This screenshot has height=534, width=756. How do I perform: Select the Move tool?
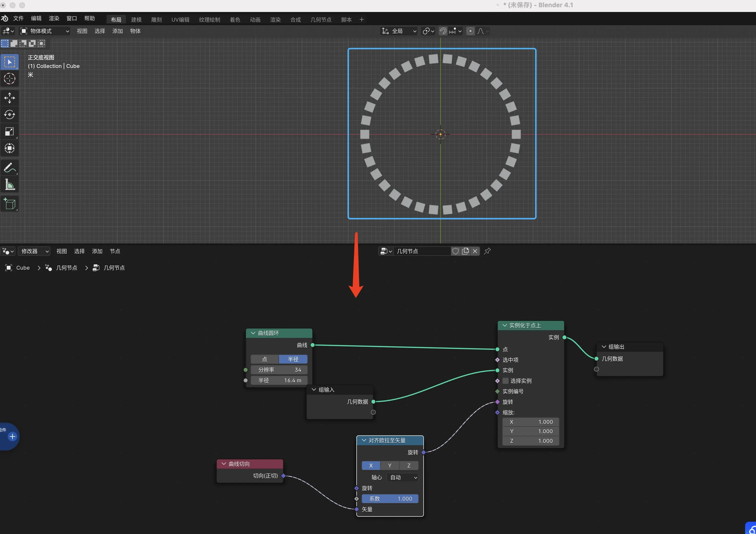[x=9, y=98]
